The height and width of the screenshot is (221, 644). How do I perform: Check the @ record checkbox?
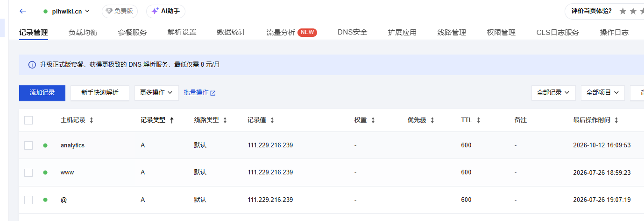coord(28,200)
